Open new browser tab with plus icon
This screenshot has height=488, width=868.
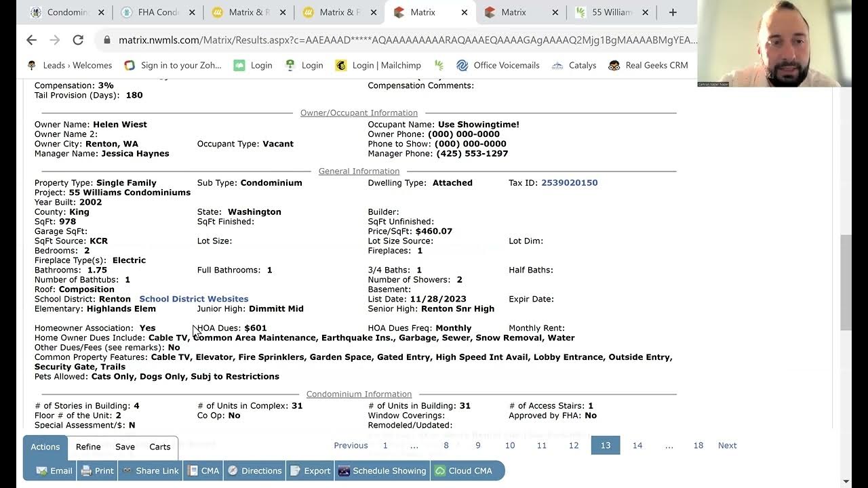[673, 12]
